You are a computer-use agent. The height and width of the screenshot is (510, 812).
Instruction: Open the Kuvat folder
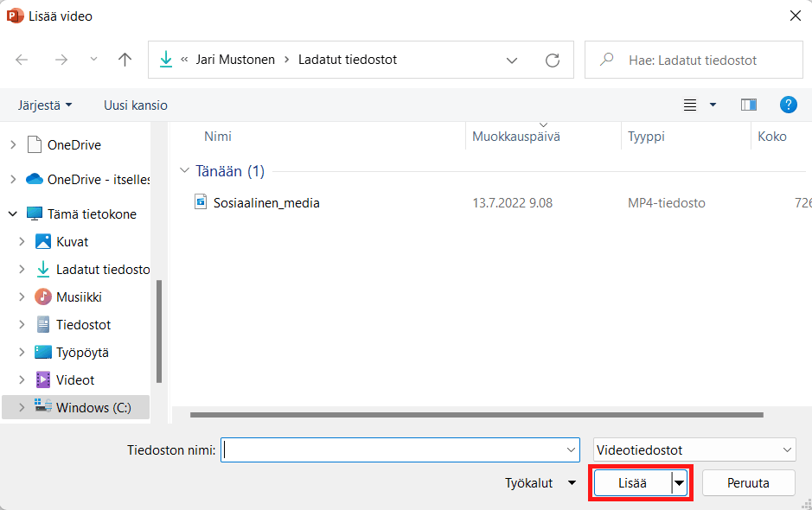[x=73, y=242]
